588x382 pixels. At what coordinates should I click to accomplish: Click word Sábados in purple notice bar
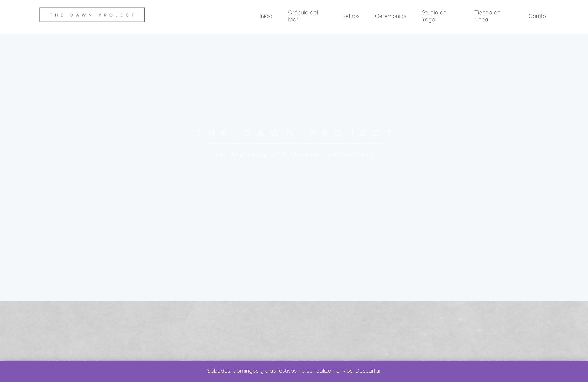(219, 371)
